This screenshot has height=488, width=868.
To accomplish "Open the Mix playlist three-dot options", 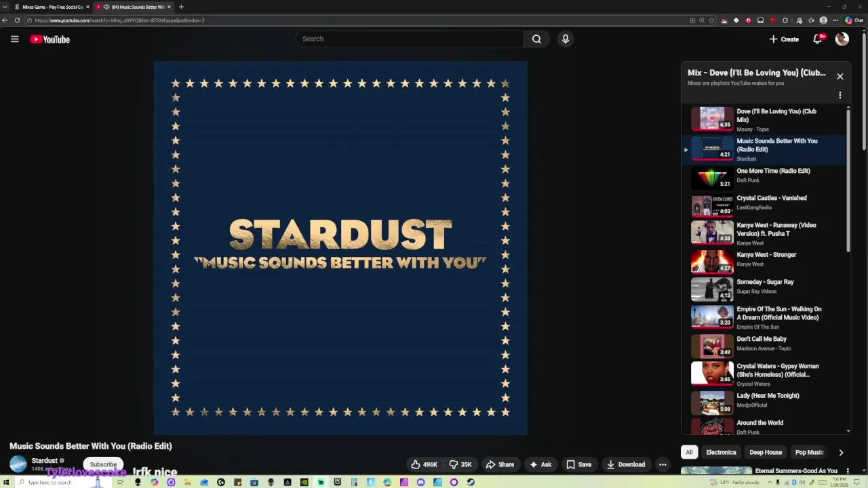I will 840,96.
